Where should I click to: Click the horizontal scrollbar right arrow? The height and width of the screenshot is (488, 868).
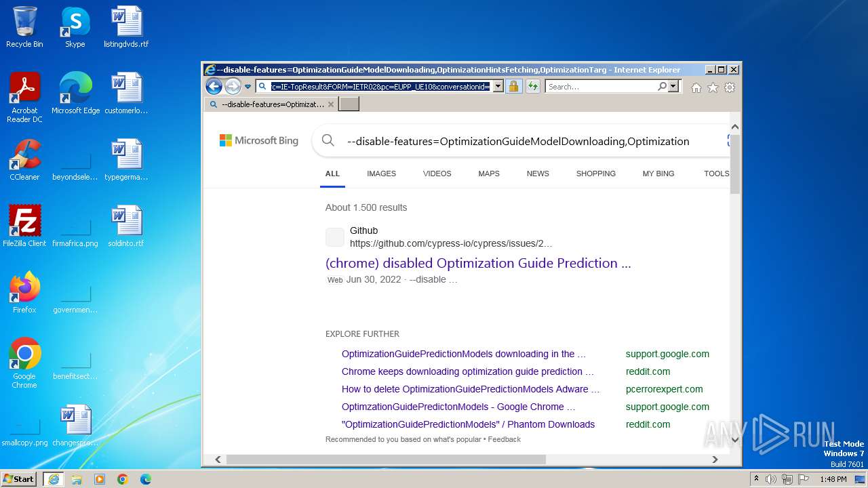(715, 460)
